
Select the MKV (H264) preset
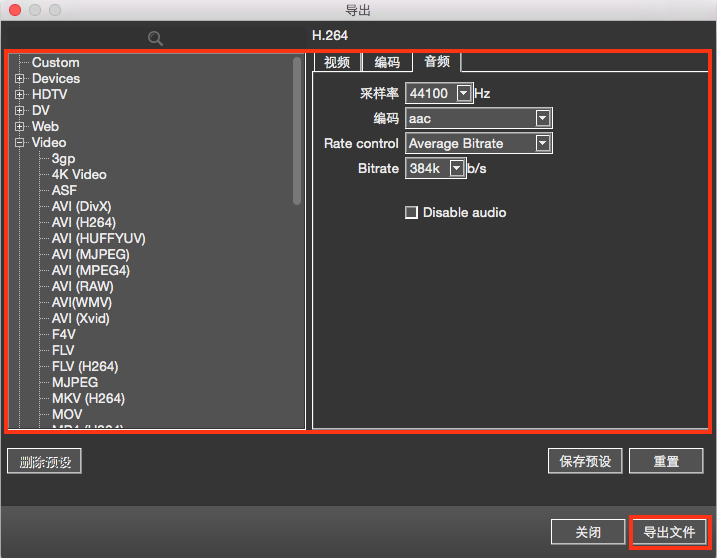click(88, 399)
